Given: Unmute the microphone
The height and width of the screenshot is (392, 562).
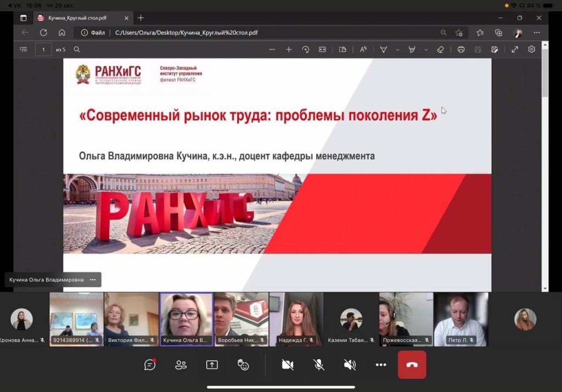Looking at the screenshot, I should click(318, 365).
